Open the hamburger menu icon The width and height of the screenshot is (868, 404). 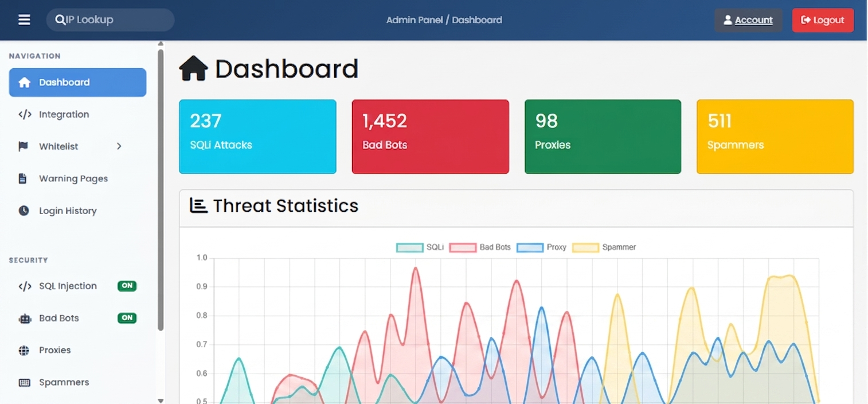click(24, 20)
